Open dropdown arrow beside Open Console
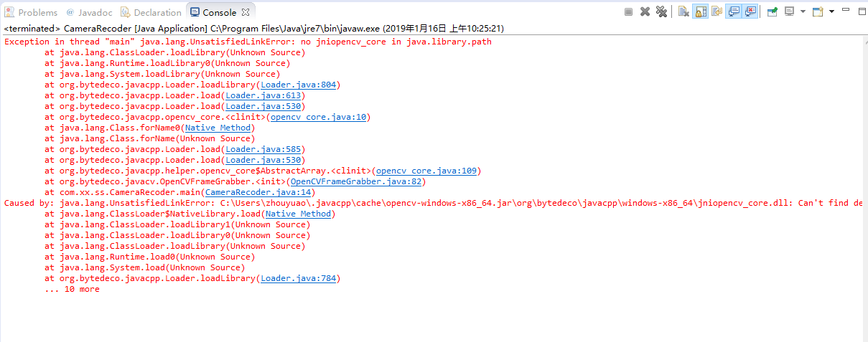This screenshot has width=868, height=342. 831,11
